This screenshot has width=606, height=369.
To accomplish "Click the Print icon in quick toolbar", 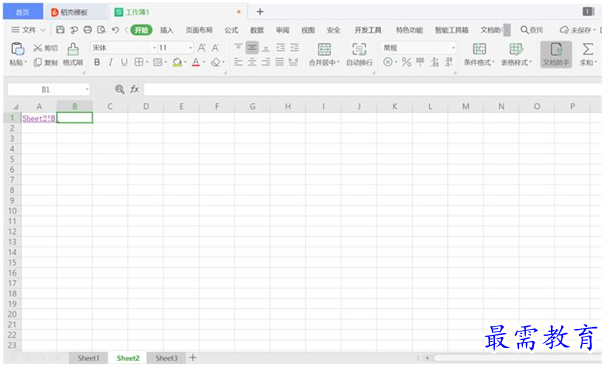I will click(88, 30).
